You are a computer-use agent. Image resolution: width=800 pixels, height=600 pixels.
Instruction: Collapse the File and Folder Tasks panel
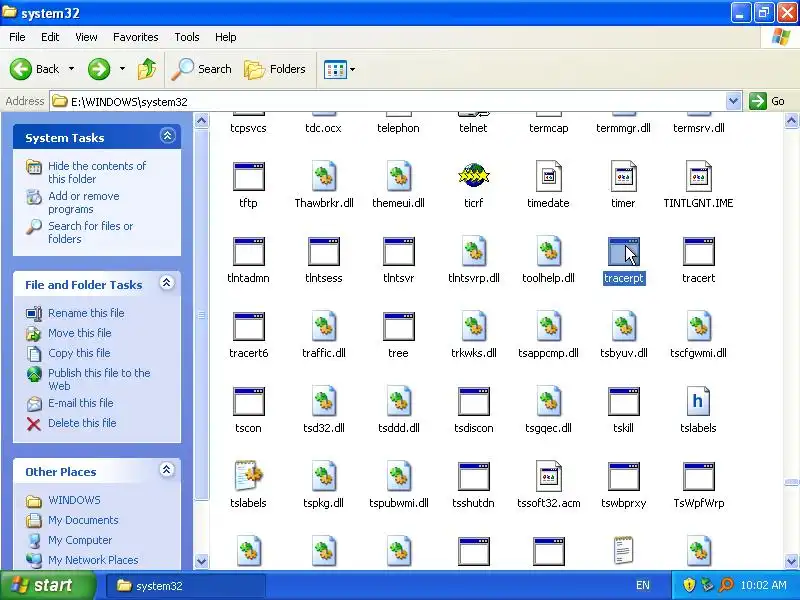tap(167, 283)
